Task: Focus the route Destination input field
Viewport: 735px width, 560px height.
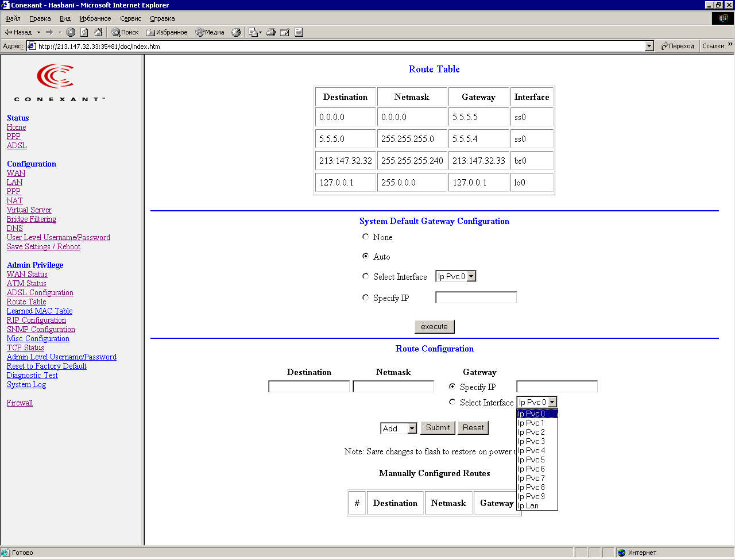Action: click(x=309, y=387)
